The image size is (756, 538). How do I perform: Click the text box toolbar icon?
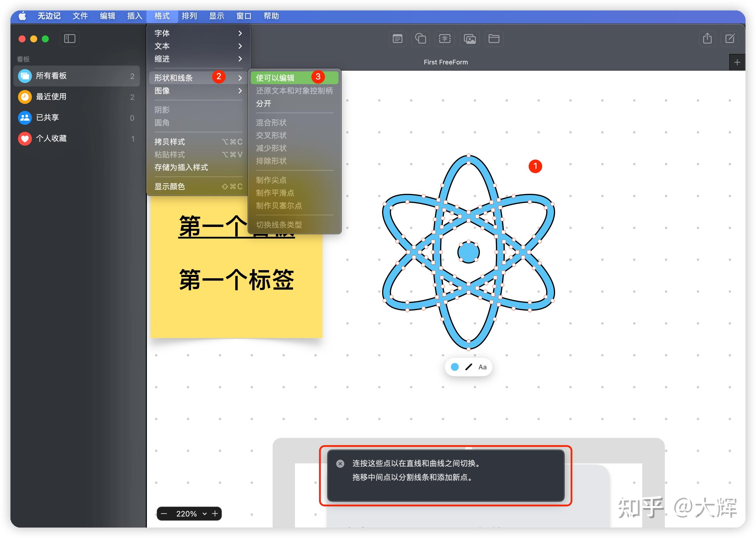[444, 39]
